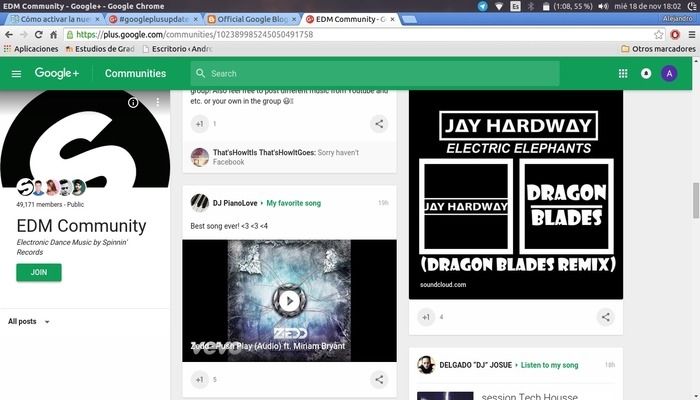Plus-one the DJ PianoLove post
This screenshot has height=400, width=700.
pyautogui.click(x=200, y=380)
